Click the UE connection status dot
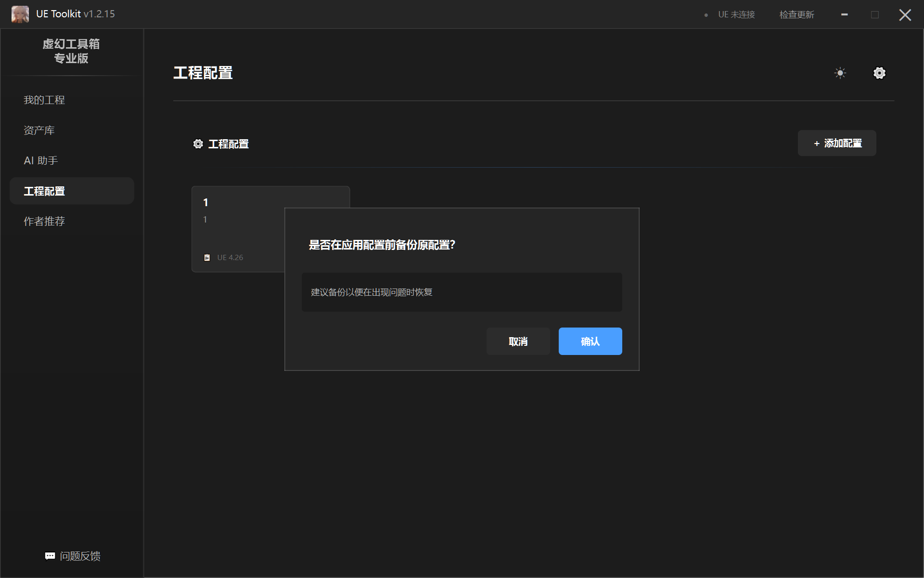Screen dimensions: 924x578 point(706,15)
